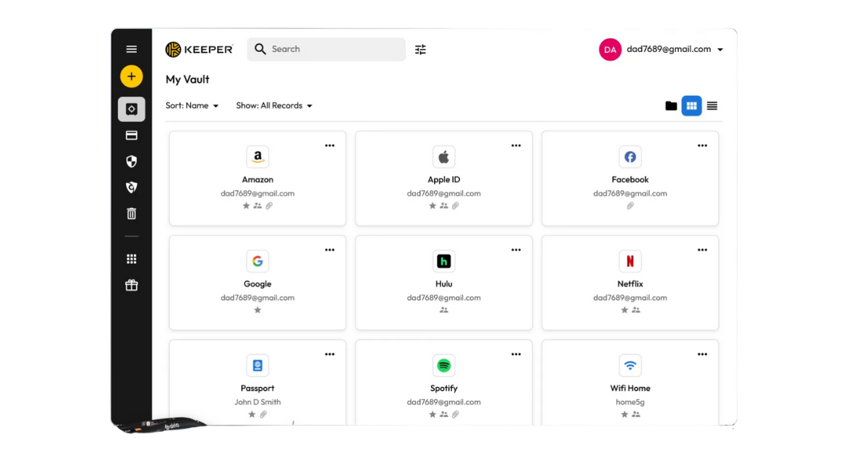Viewport: 868px width, 454px height.
Task: Open the Show: All Records dropdown
Action: pos(274,106)
